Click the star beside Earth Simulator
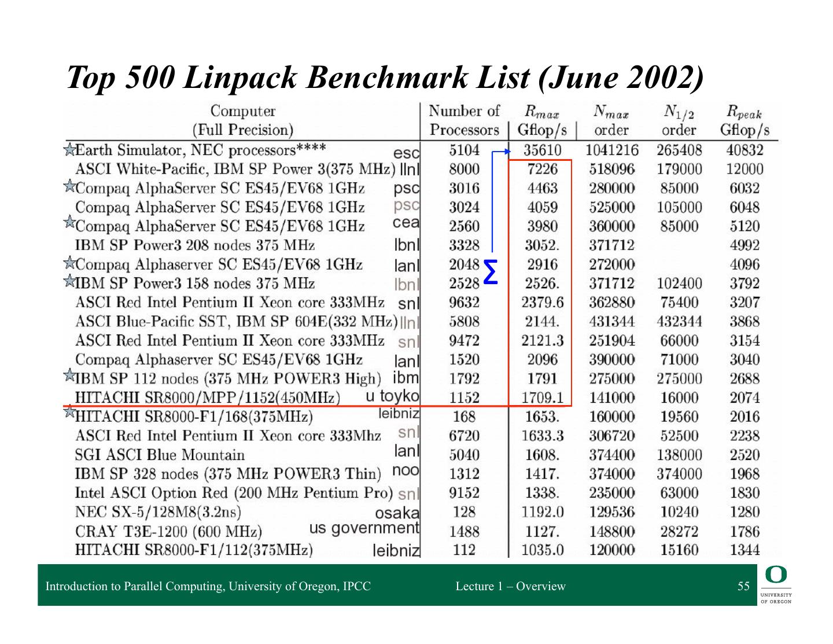Viewport: 833px width, 644px height. 69,151
